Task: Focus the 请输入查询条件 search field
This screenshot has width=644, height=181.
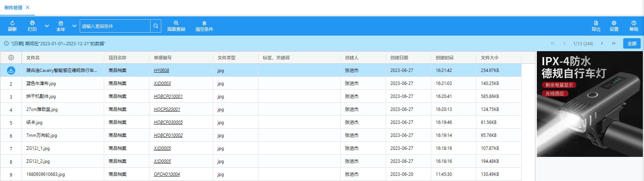Action: click(x=115, y=26)
